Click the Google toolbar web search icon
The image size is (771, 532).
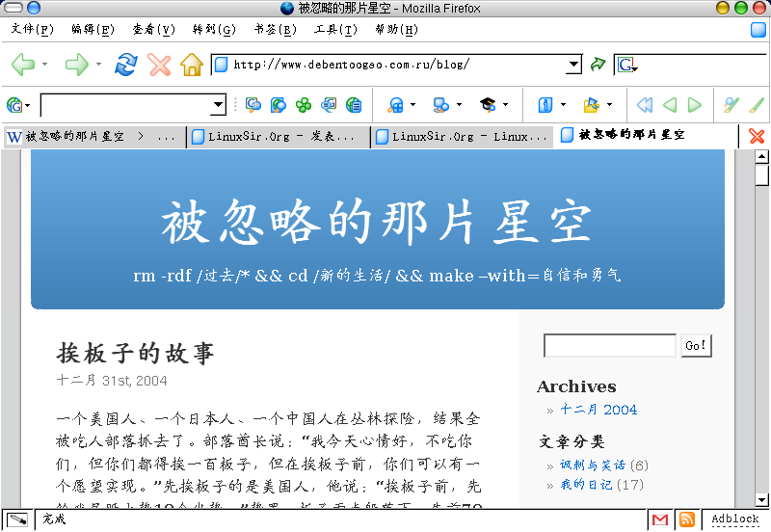coord(253,105)
